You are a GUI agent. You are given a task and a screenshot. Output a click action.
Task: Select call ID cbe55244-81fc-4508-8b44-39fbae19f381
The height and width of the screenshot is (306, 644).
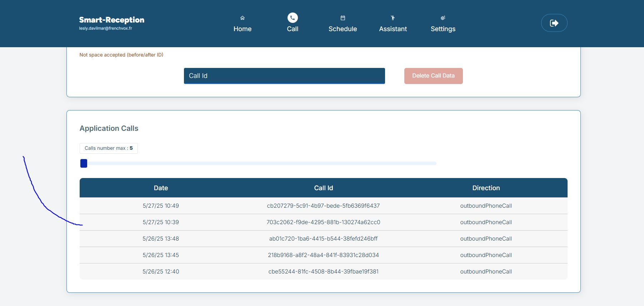(323, 272)
